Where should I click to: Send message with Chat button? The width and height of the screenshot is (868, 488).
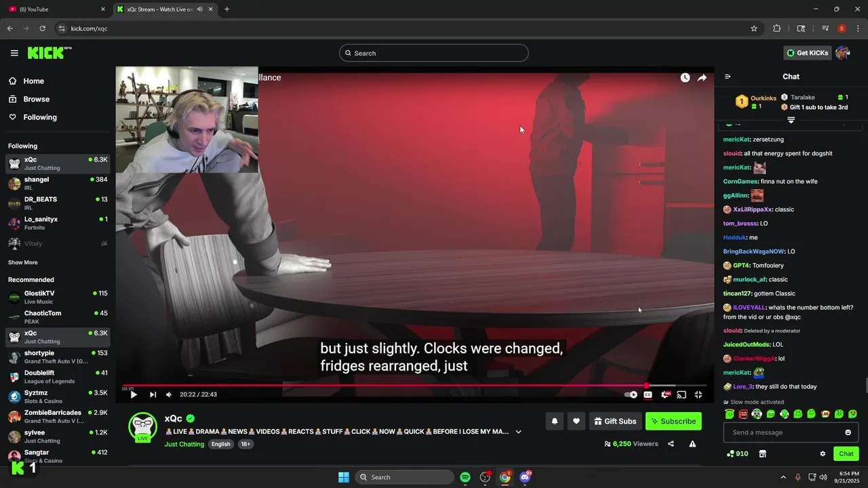pos(846,453)
